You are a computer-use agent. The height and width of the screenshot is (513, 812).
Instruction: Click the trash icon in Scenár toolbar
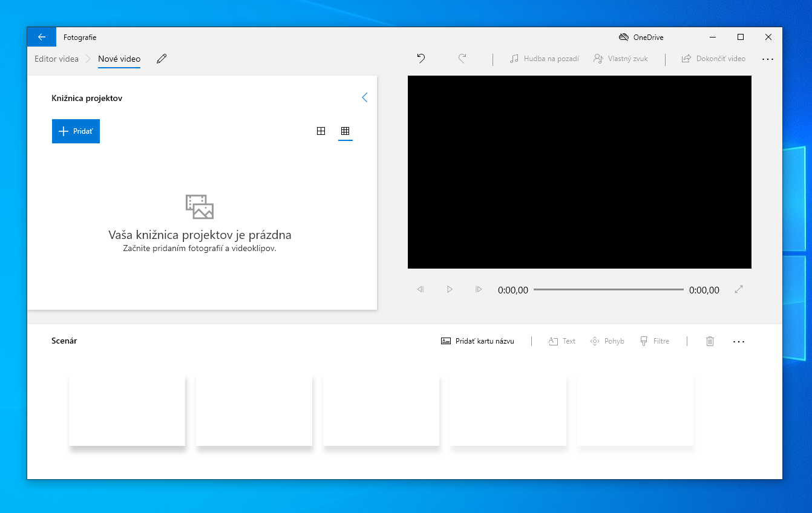[710, 341]
